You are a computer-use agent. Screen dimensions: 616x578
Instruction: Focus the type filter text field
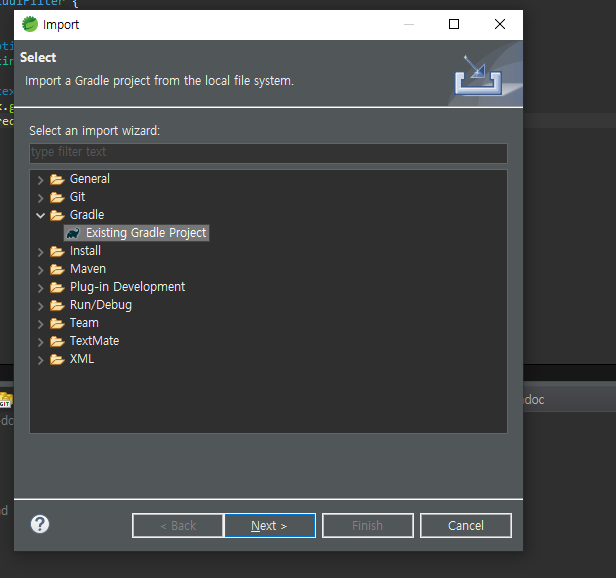point(268,153)
